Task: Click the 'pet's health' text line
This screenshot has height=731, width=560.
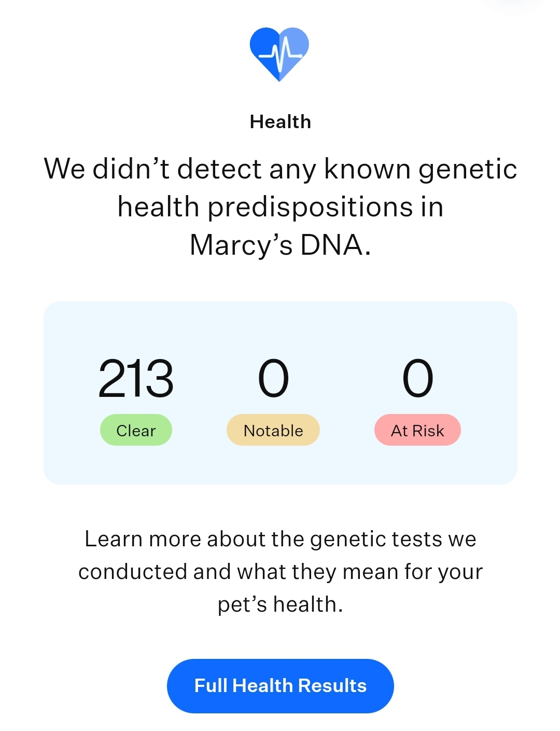Action: [281, 604]
